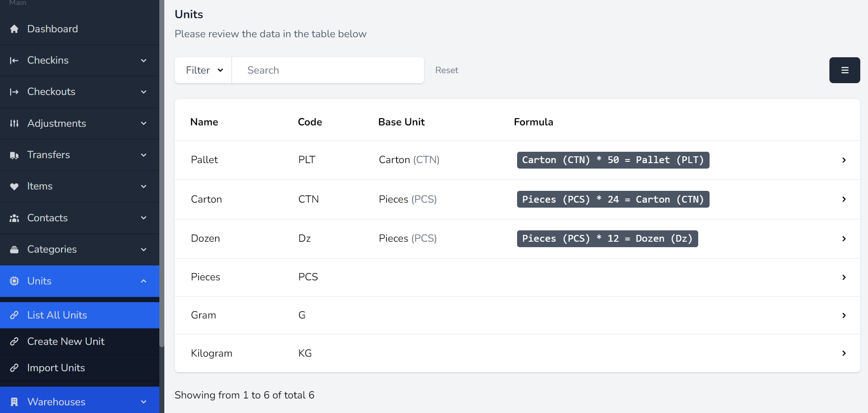Screen dimensions: 868x413
Task: Expand the Warehouses menu chevron
Action: 143,402
